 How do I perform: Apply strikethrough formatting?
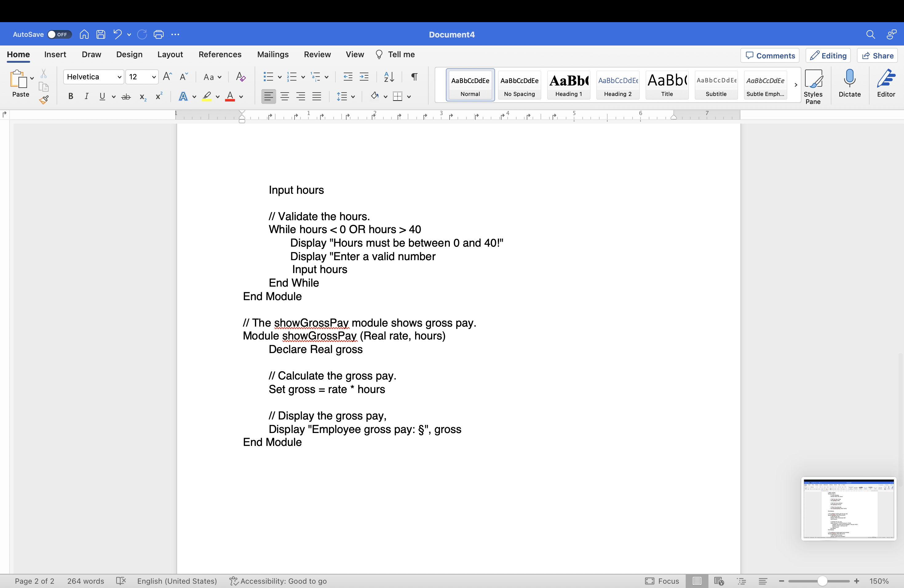click(126, 97)
